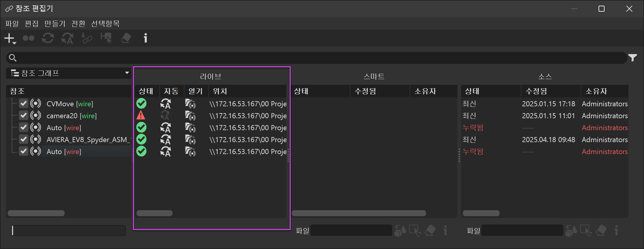The width and height of the screenshot is (644, 249).
Task: Select the AVIERA_EV8_Spyder_ASM reference
Action: click(89, 140)
